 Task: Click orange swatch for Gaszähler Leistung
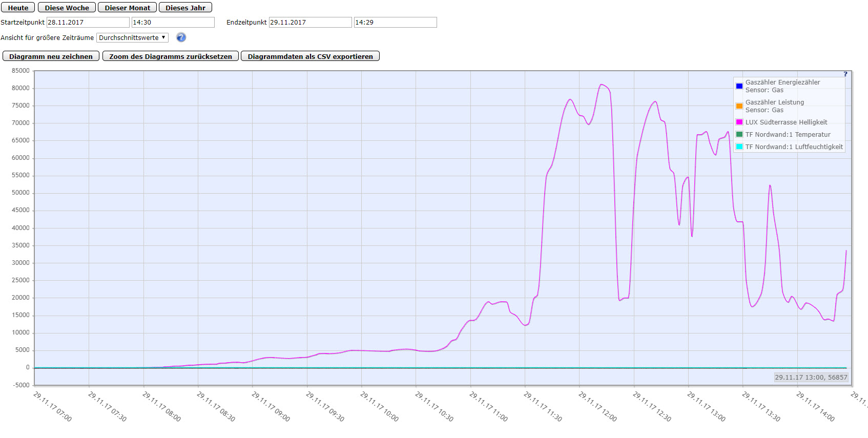[x=739, y=106]
